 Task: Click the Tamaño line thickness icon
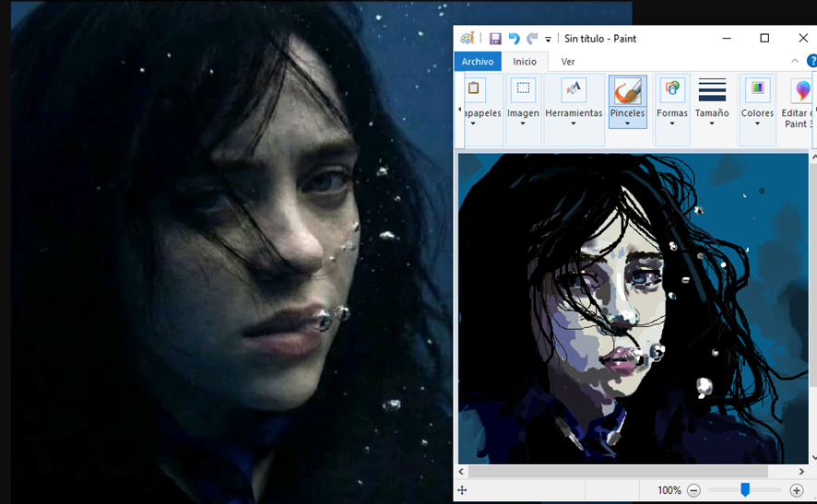click(x=712, y=89)
